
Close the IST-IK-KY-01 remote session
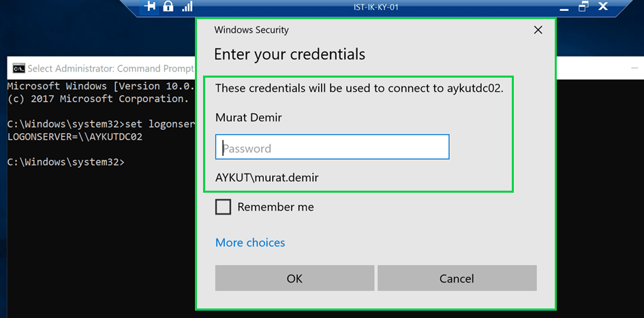coord(603,7)
